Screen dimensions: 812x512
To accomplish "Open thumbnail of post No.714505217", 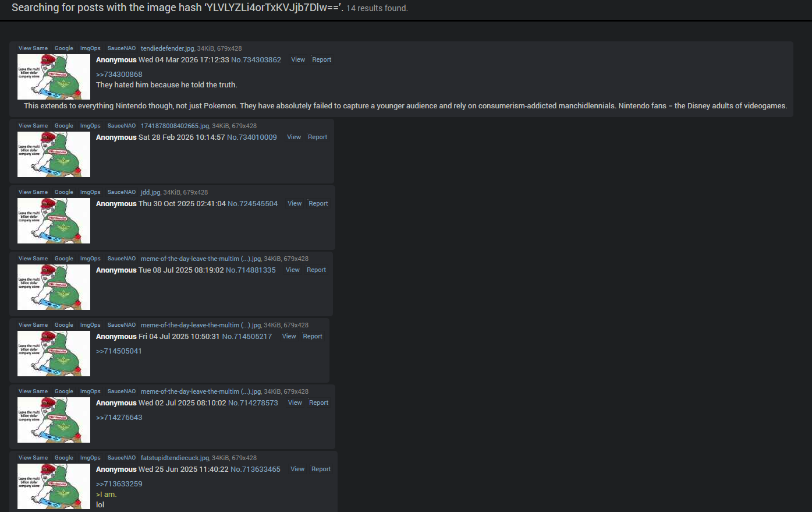I will tap(54, 354).
